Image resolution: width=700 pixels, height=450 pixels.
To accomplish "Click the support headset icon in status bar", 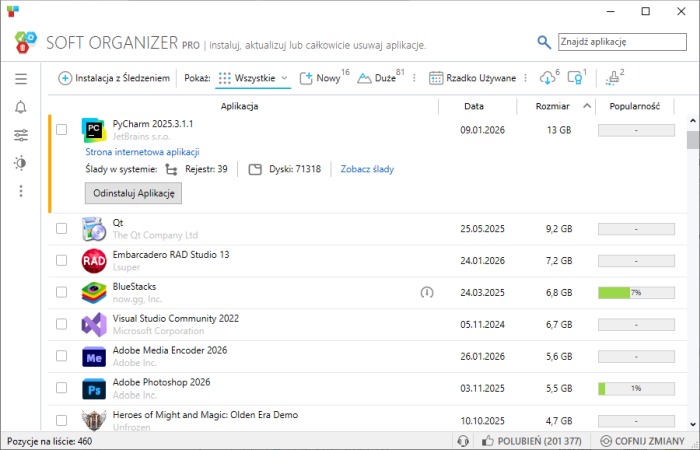I will pyautogui.click(x=463, y=441).
